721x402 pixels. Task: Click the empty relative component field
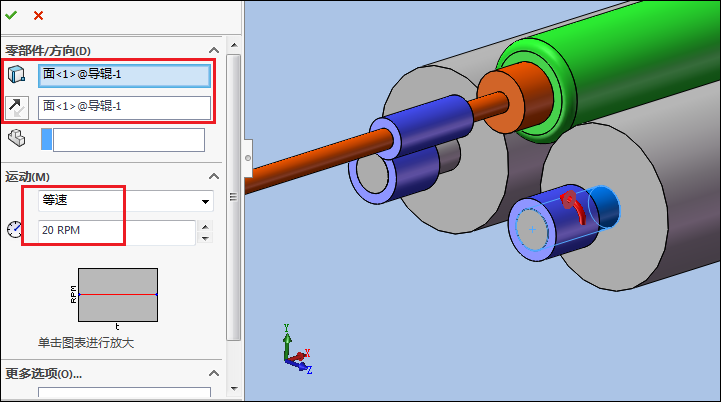point(129,140)
